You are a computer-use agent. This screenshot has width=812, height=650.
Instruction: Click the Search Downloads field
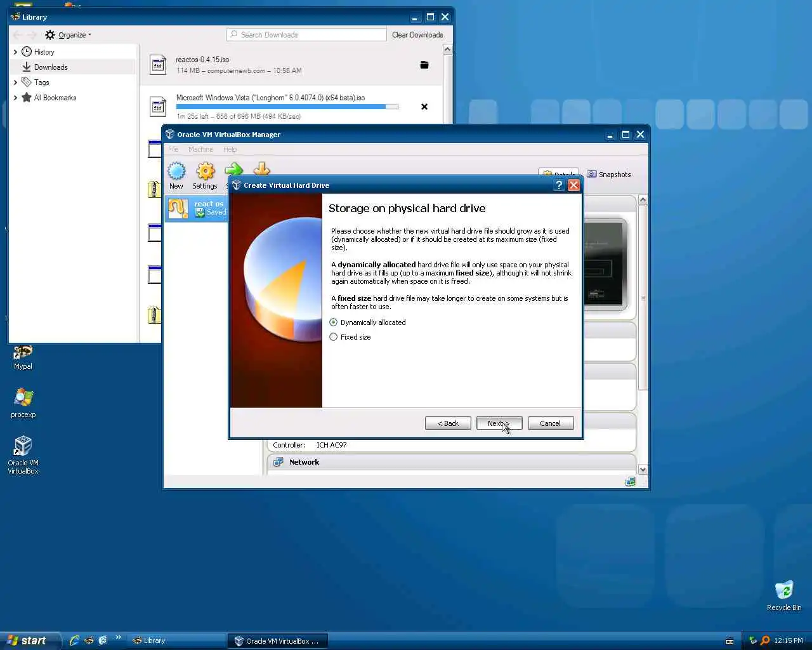pyautogui.click(x=306, y=35)
